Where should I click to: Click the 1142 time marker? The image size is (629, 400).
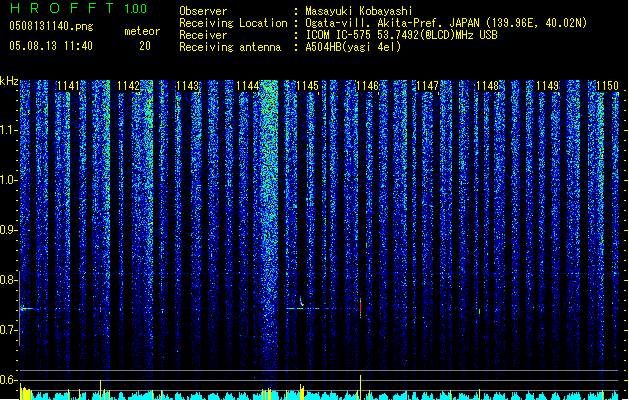click(x=128, y=86)
